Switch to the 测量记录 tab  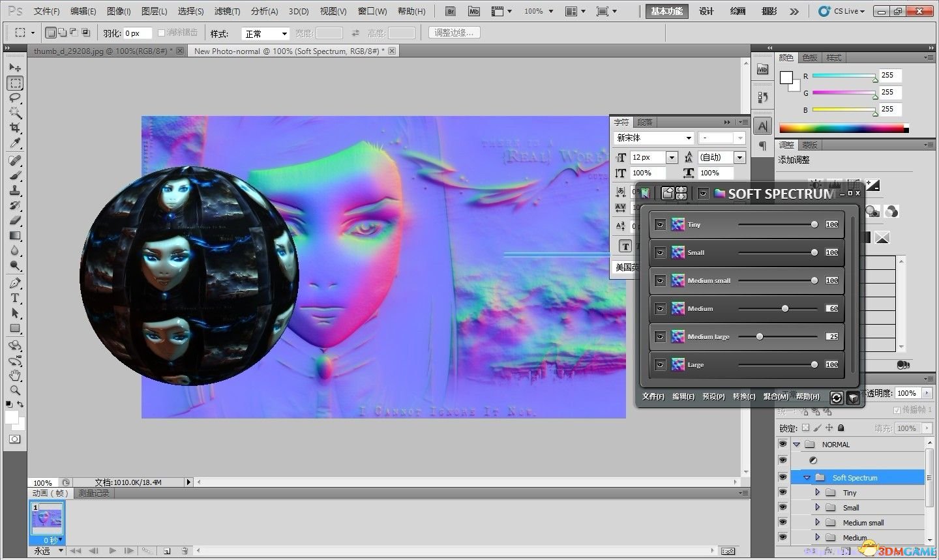coord(94,494)
